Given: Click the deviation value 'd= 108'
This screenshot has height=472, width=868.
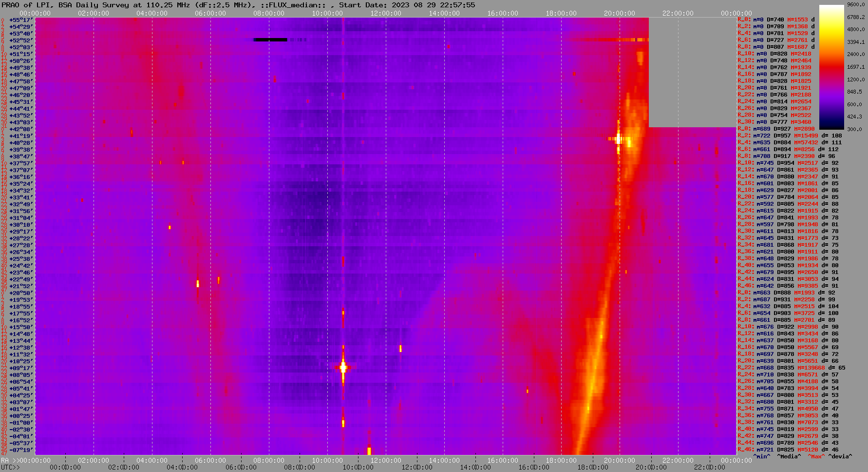Looking at the screenshot, I should click(x=832, y=136).
